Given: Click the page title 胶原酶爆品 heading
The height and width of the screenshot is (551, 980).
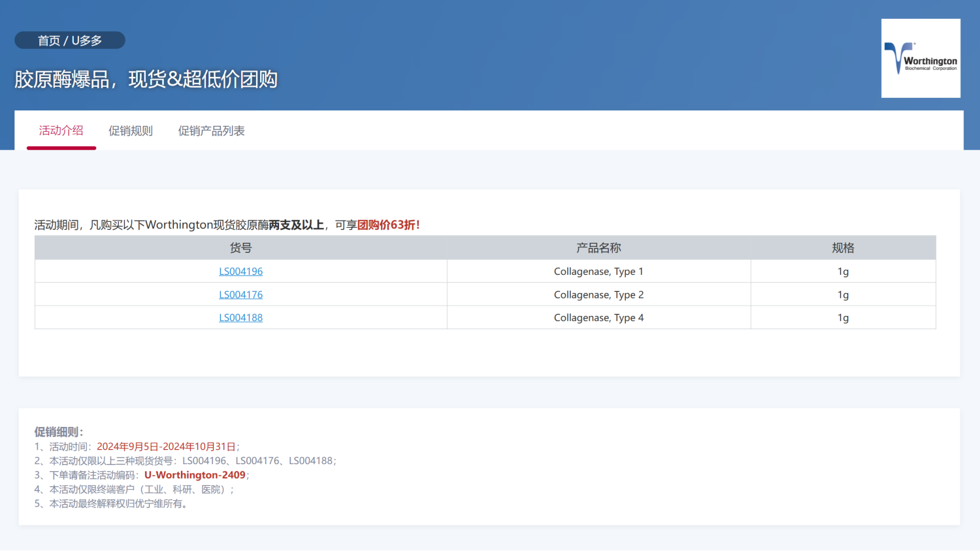Looking at the screenshot, I should pos(146,79).
